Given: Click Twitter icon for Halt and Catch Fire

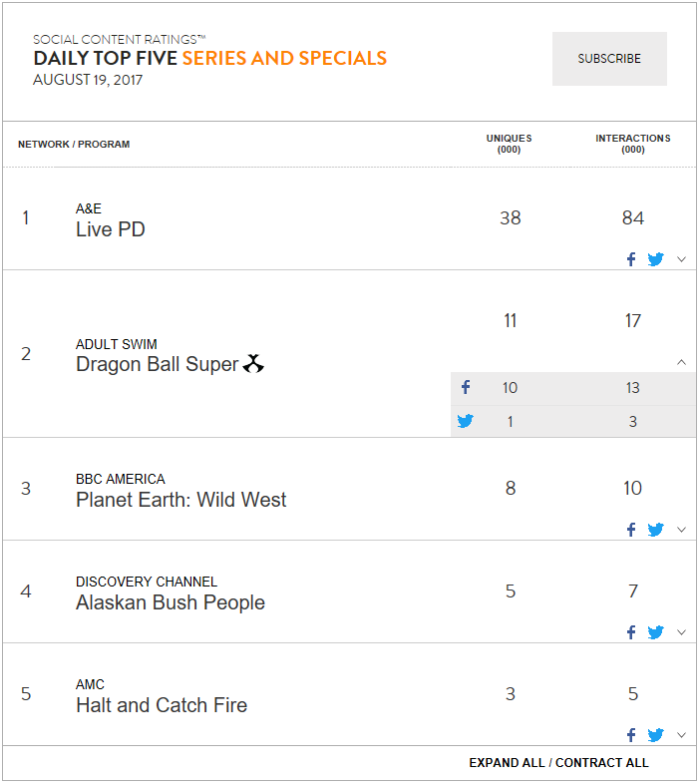Looking at the screenshot, I should point(655,735).
